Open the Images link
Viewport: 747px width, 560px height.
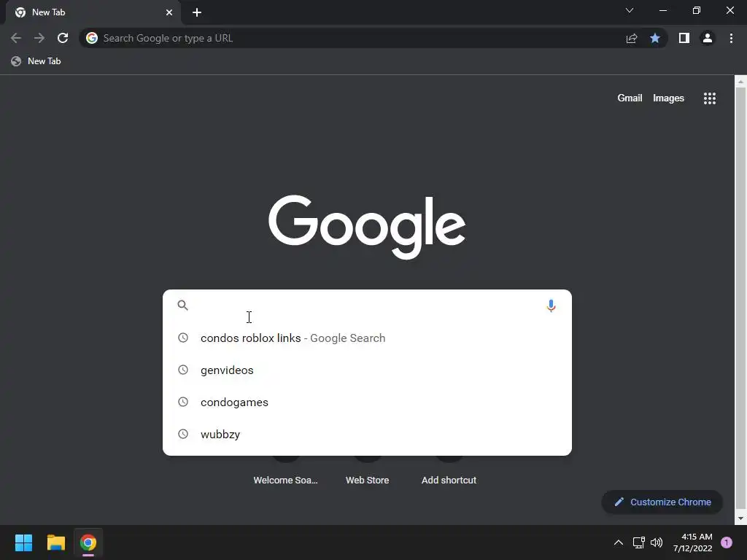click(668, 98)
